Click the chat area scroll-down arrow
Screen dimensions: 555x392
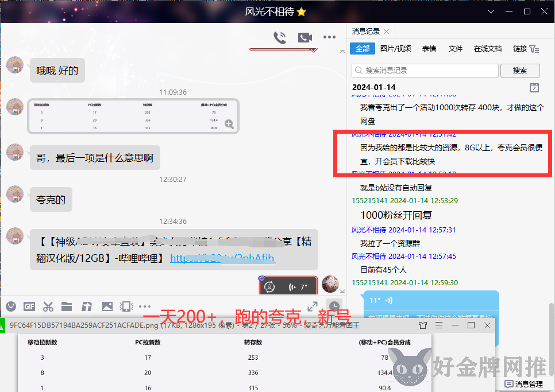pos(342,291)
